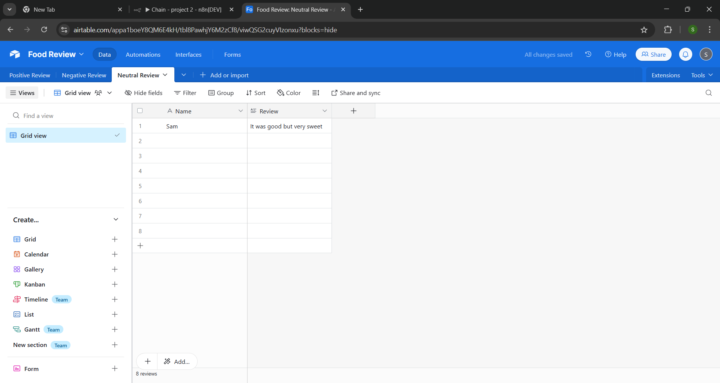Switch to Chain - project 2 browser tab
720x383 pixels.
(x=184, y=10)
